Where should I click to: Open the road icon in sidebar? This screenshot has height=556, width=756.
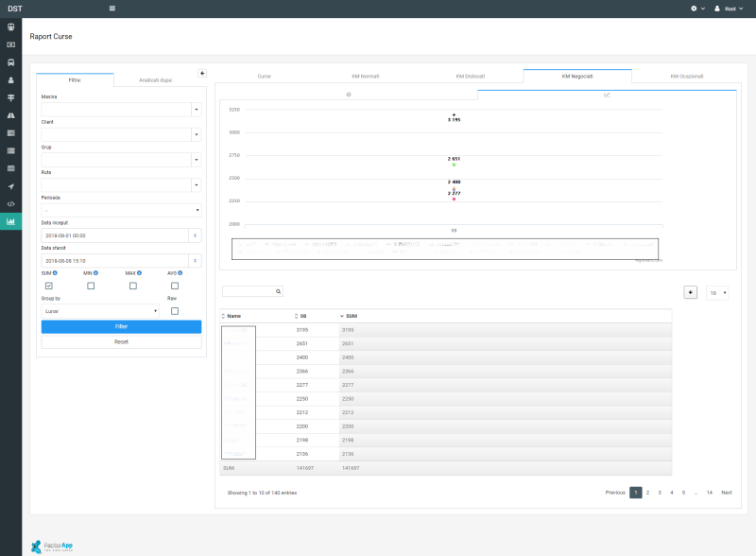pyautogui.click(x=10, y=114)
